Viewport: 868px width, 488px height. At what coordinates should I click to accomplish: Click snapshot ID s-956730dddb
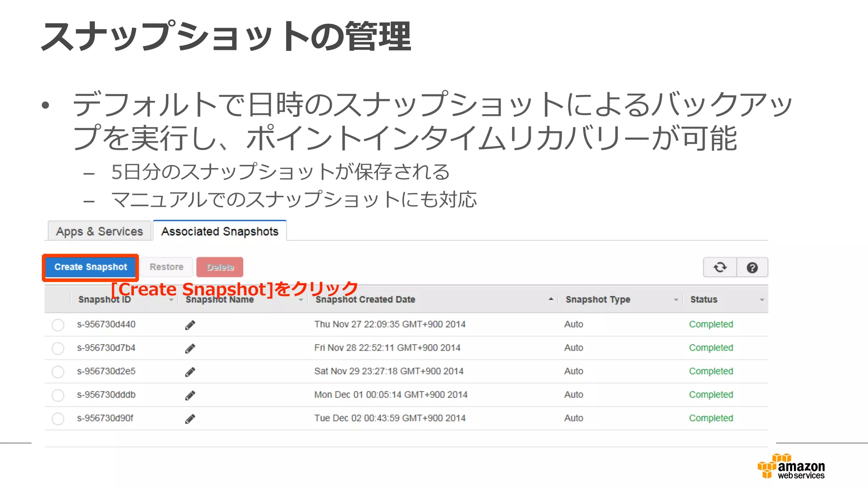(x=106, y=395)
